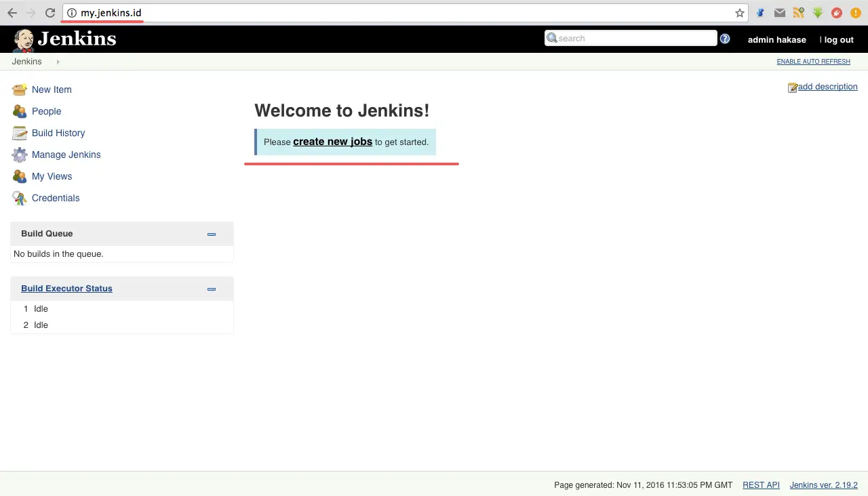The image size is (868, 496).
Task: Expand the Jenkins breadcrumb arrow
Action: [58, 62]
